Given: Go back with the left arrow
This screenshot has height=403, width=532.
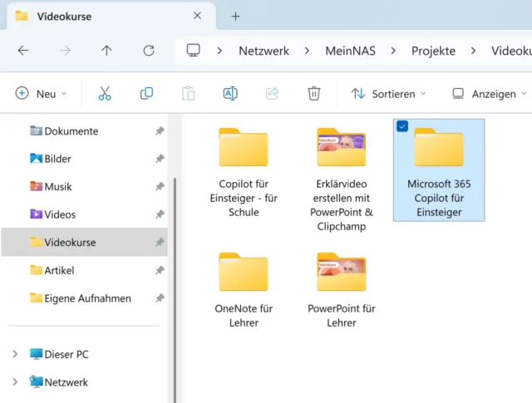Looking at the screenshot, I should pyautogui.click(x=23, y=51).
